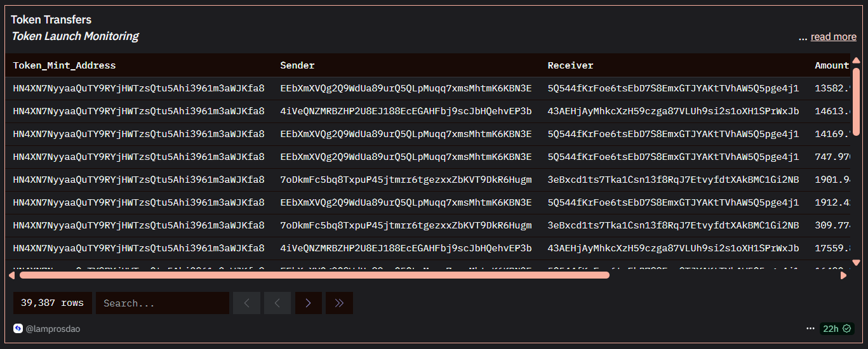Click the horizontal scrollbar left arrow
This screenshot has height=349, width=868.
click(x=12, y=275)
